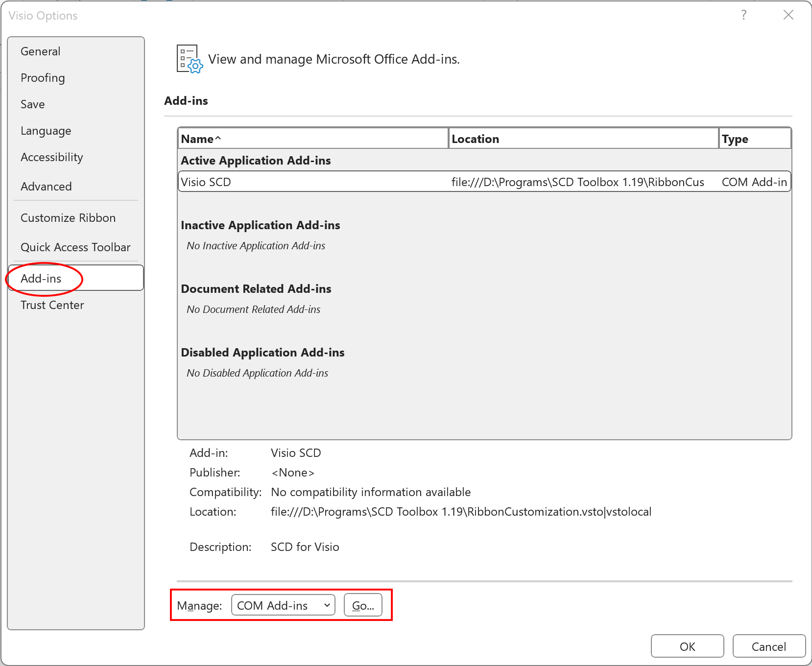The width and height of the screenshot is (812, 666).
Task: Click the add-ins settings gear icon
Action: point(190,59)
